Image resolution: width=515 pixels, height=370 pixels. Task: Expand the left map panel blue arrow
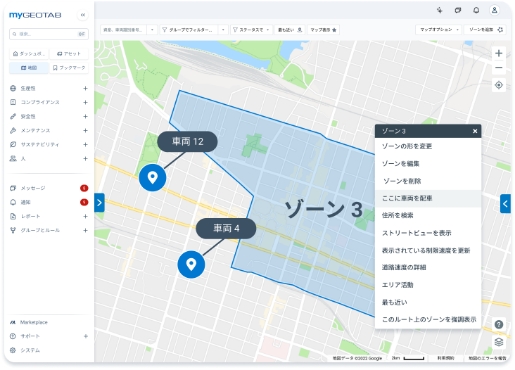(99, 203)
